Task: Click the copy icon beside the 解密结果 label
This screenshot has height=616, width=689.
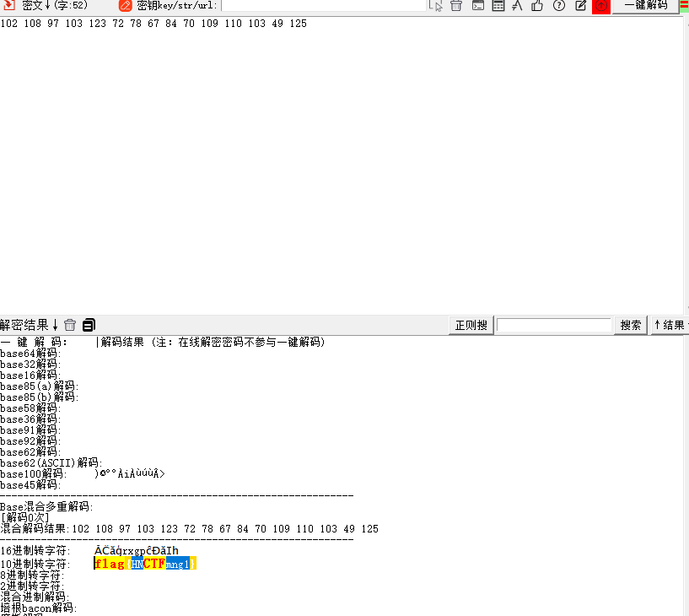Action: (88, 324)
